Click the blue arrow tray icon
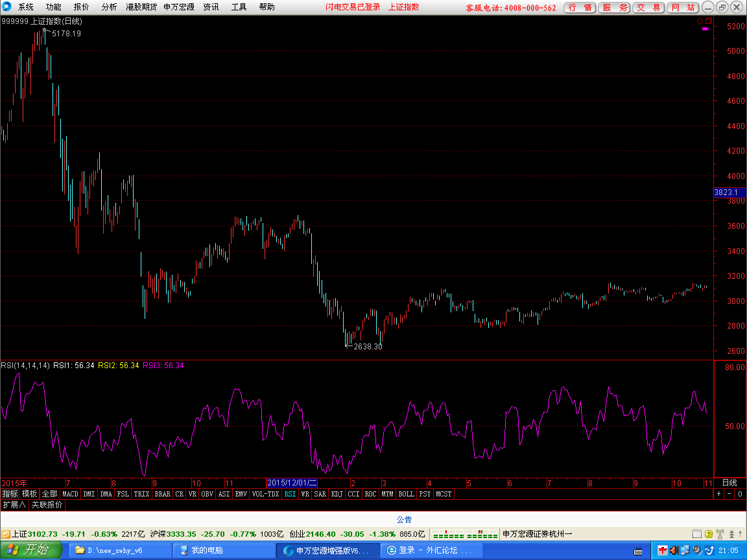 pos(709,550)
